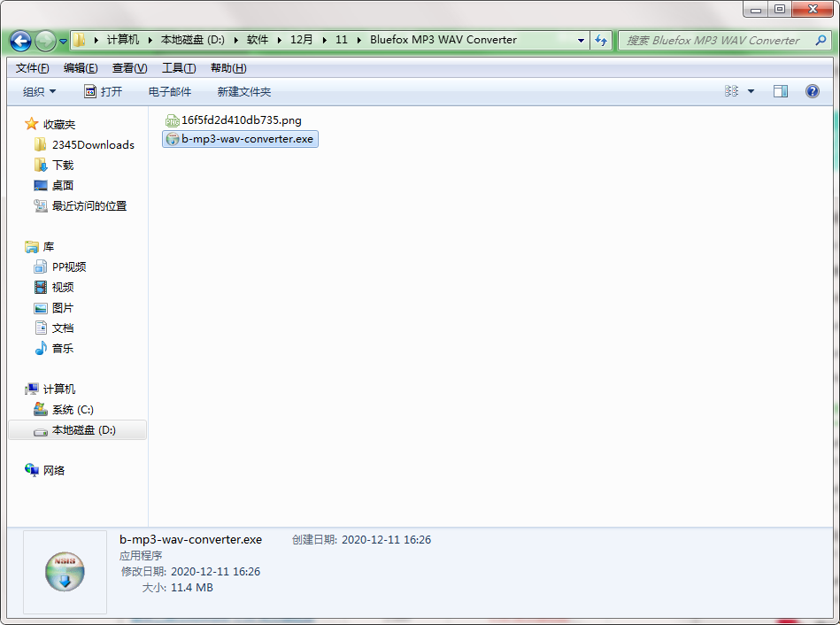
Task: Select 计算机 in the address breadcrumb
Action: pos(123,40)
